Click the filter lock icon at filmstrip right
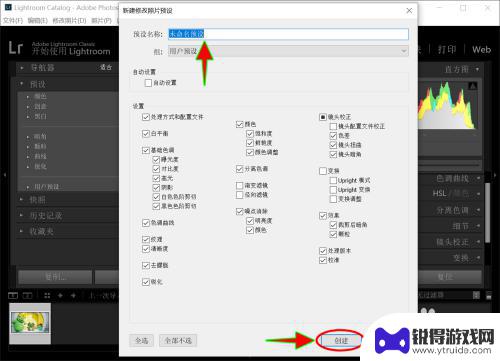 (476, 295)
